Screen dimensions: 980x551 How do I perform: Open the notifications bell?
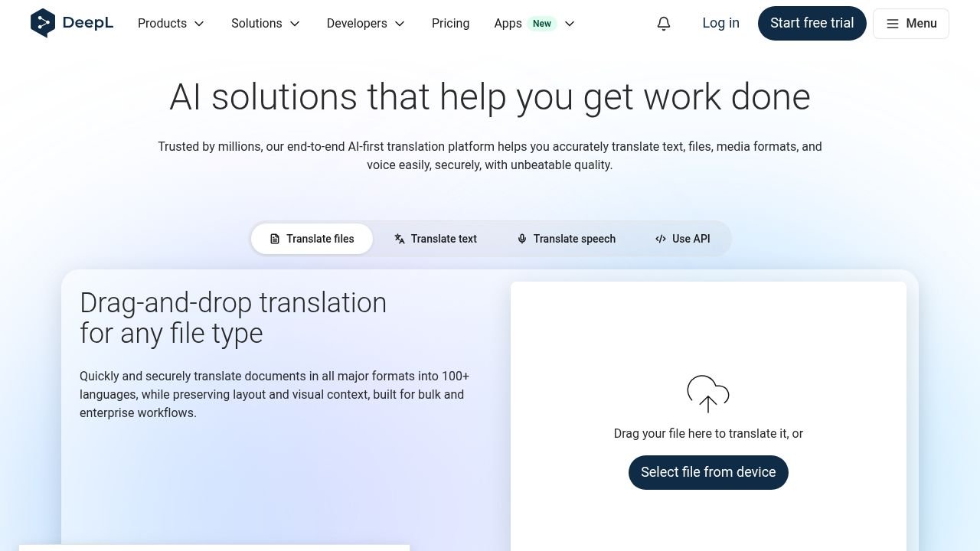664,24
